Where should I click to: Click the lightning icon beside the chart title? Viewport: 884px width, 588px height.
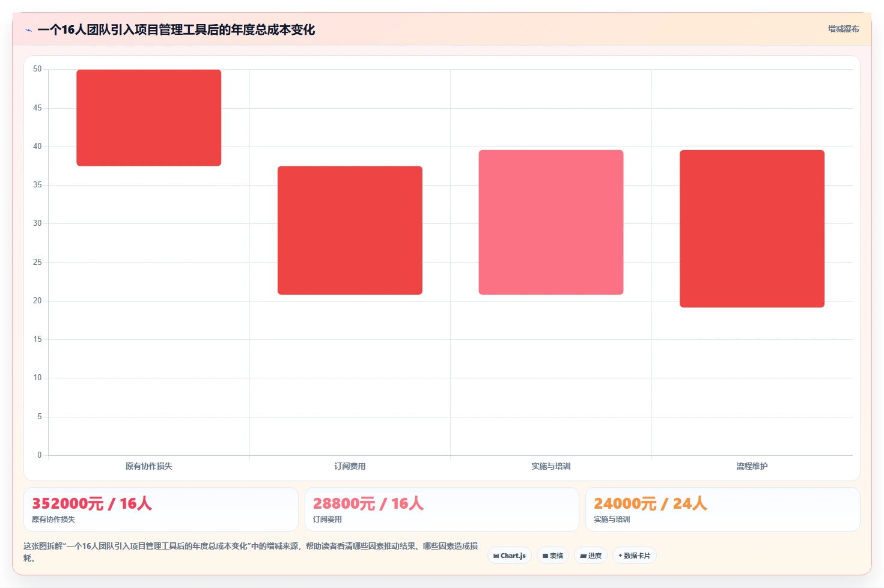28,30
